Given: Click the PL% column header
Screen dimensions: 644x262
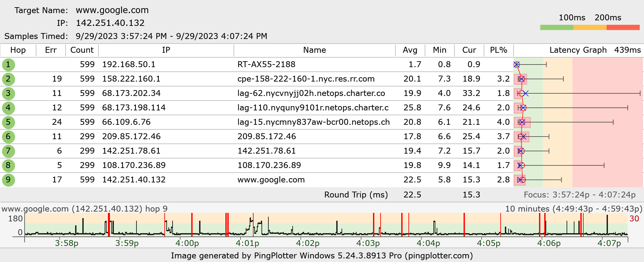Looking at the screenshot, I should coord(498,50).
